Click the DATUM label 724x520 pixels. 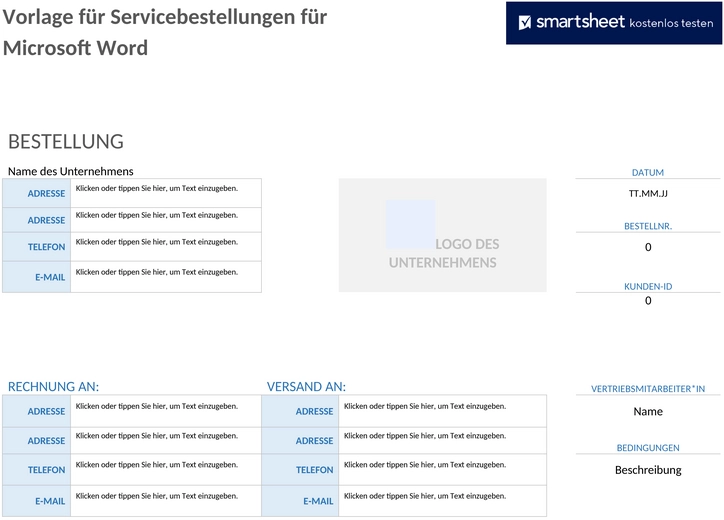click(648, 173)
